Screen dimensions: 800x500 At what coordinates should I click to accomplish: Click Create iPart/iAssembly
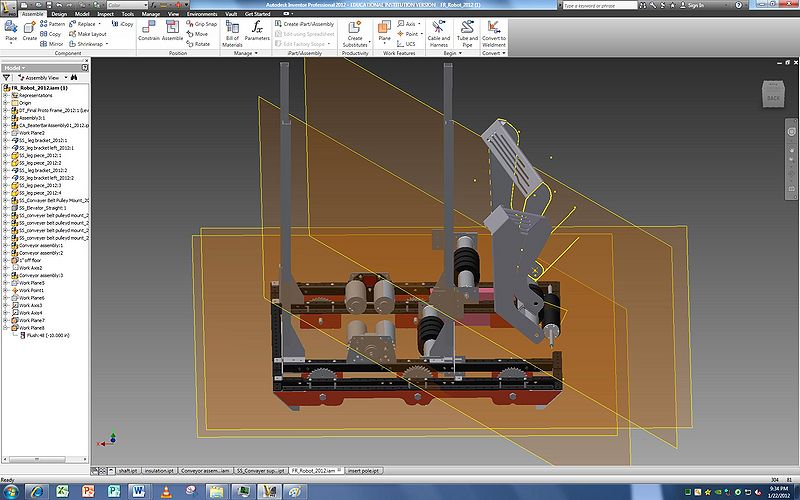click(305, 24)
